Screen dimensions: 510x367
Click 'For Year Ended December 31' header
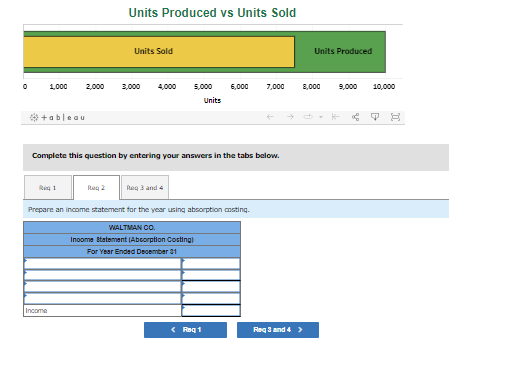(x=132, y=252)
